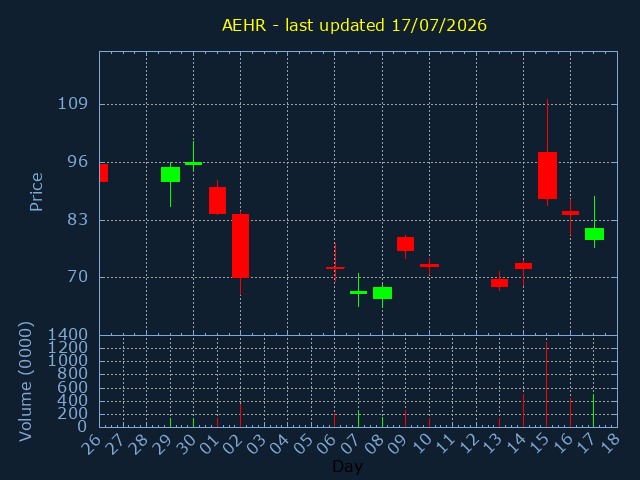Click the Volume (0000) axis title

25,381
